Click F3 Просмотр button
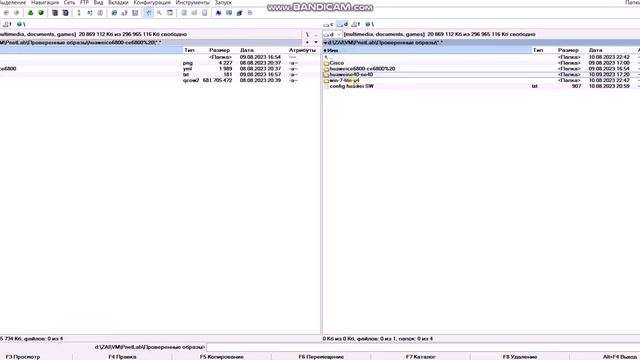The image size is (640, 360). (23, 357)
